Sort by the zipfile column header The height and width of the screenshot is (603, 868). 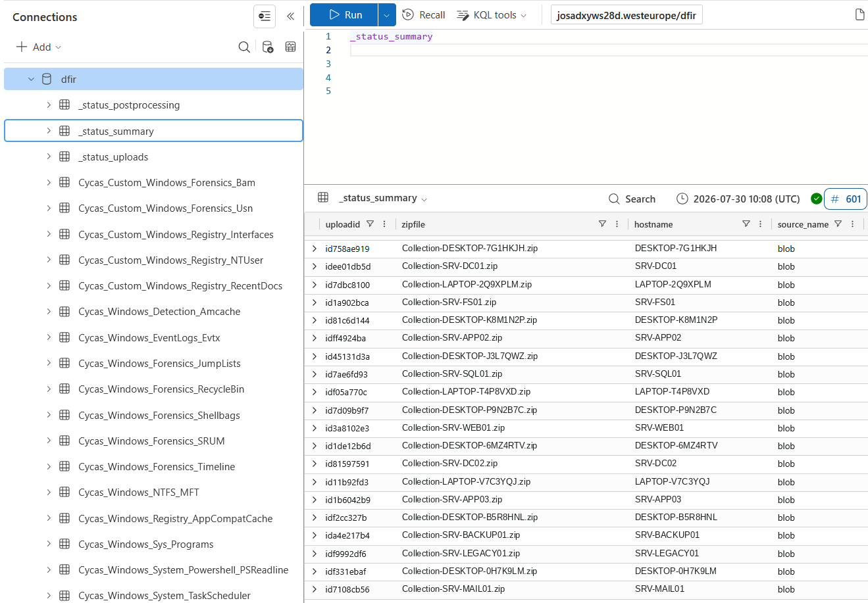click(x=413, y=224)
